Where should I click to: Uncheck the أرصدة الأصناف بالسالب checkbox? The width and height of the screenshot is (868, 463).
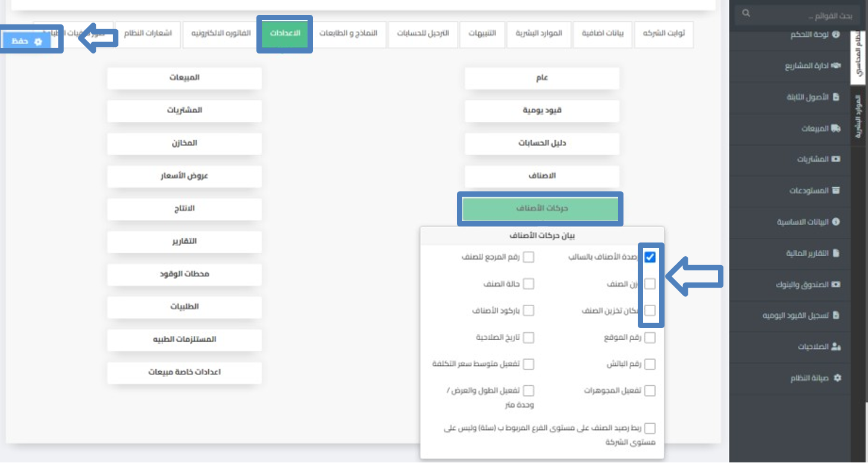pos(650,257)
